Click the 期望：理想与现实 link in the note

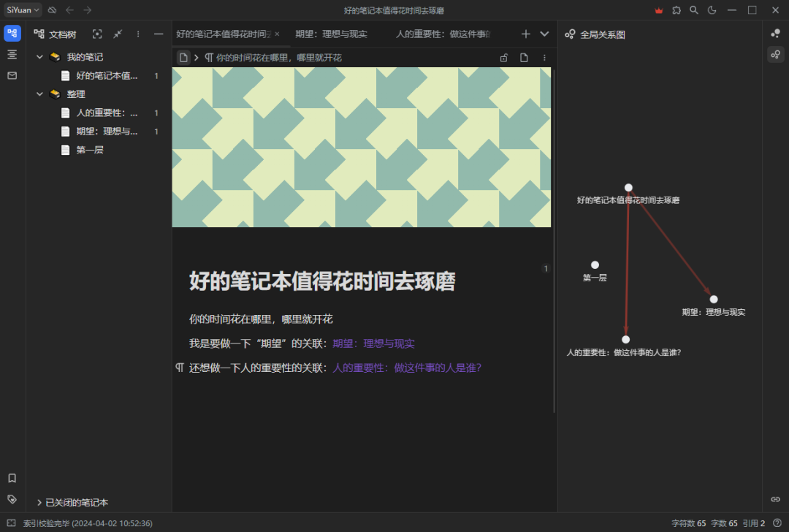tap(373, 343)
